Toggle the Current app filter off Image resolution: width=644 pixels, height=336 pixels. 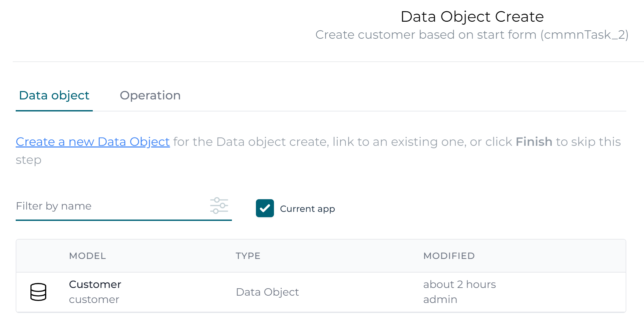[265, 208]
